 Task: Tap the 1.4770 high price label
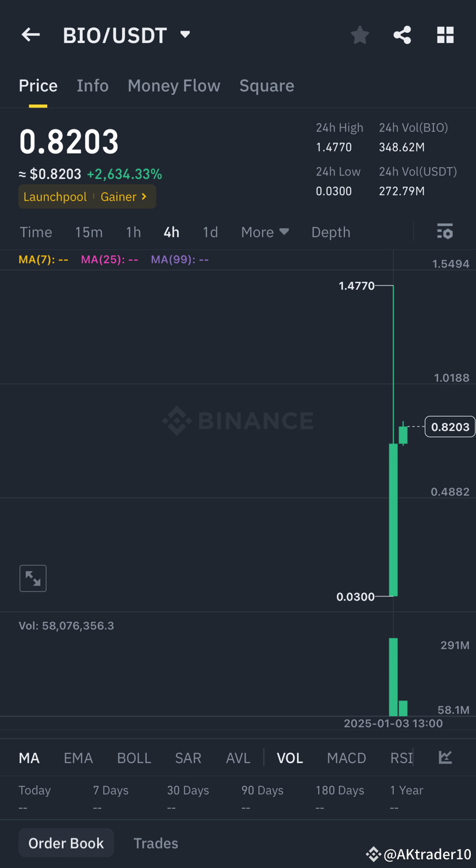tap(356, 286)
